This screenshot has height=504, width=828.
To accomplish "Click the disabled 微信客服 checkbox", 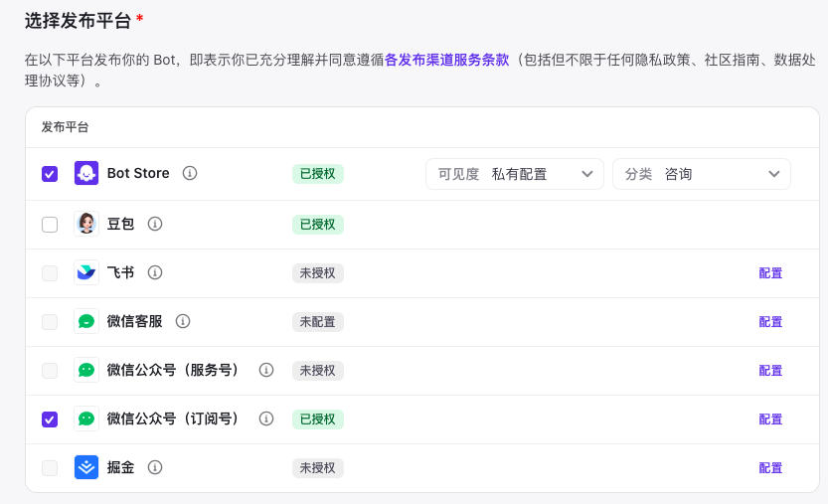I will (x=50, y=322).
